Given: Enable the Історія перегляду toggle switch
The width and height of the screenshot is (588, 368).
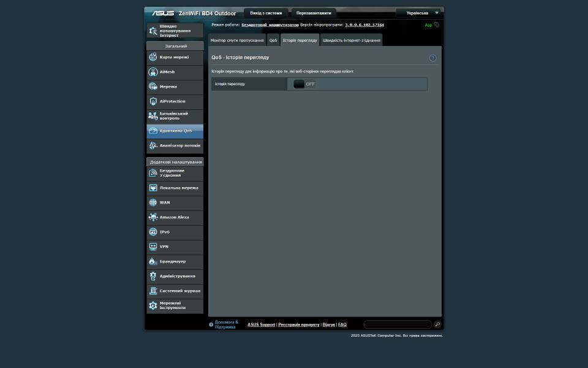Looking at the screenshot, I should (x=304, y=84).
